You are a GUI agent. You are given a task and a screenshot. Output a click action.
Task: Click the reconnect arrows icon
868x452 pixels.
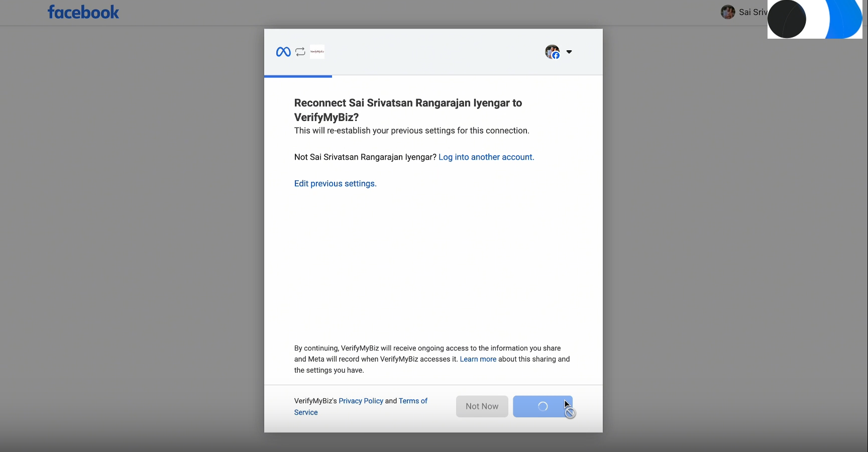300,52
